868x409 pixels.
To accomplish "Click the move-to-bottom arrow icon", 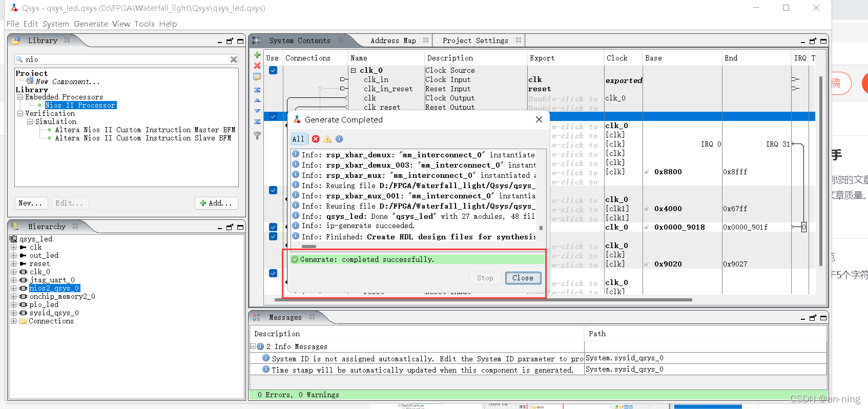I will tap(257, 122).
